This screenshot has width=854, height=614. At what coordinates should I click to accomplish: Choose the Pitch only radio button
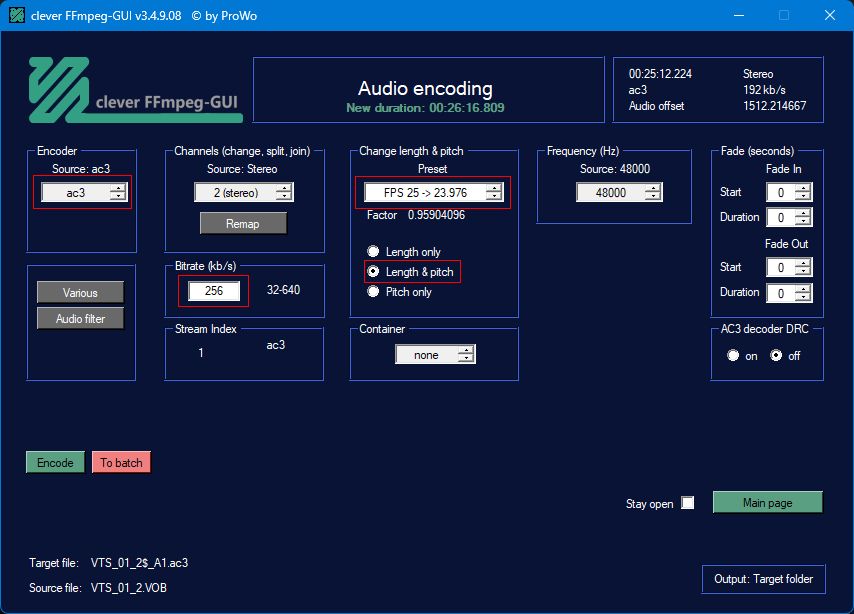pos(373,291)
